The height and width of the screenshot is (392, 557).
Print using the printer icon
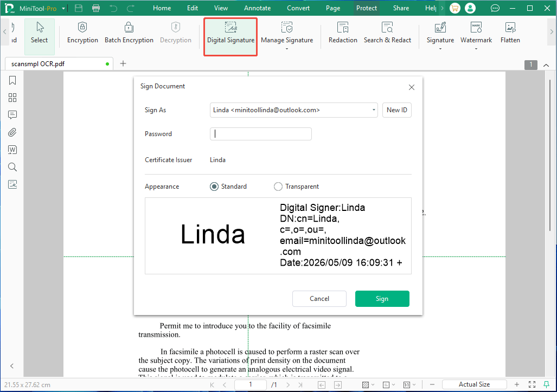96,8
